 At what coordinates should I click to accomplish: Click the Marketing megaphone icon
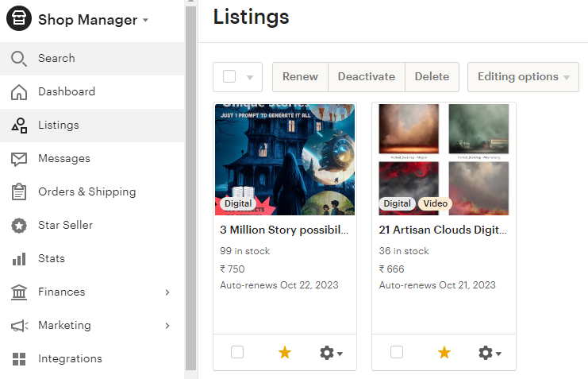pos(19,326)
